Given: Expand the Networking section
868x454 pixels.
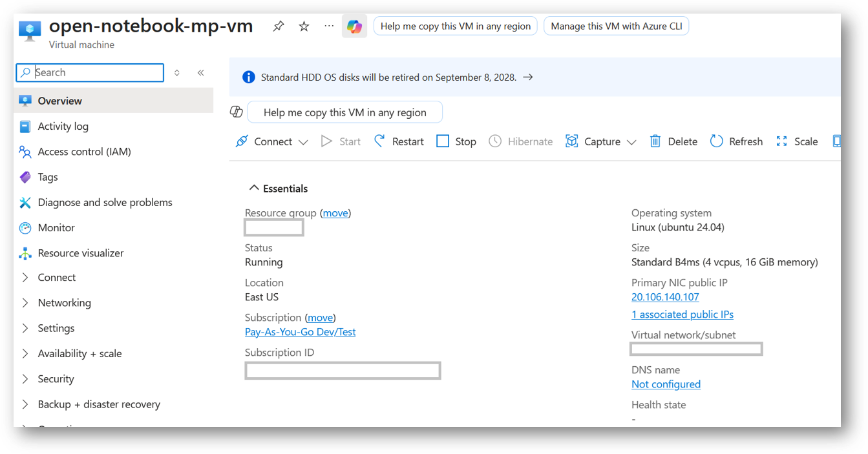Looking at the screenshot, I should pyautogui.click(x=25, y=303).
